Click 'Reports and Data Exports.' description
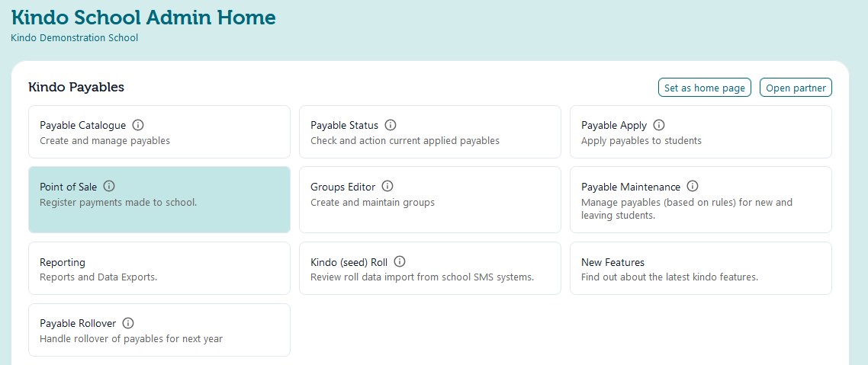This screenshot has height=365, width=868. (98, 277)
